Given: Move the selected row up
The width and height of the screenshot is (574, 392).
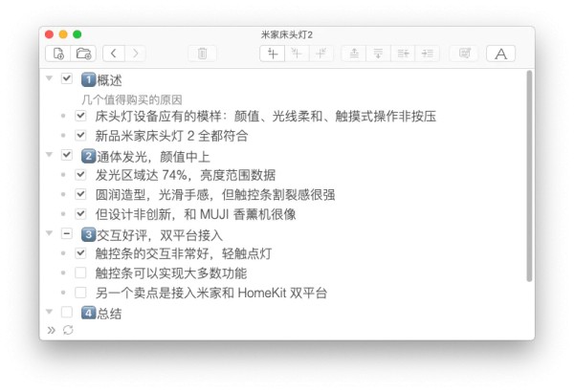Looking at the screenshot, I should pyautogui.click(x=354, y=54).
